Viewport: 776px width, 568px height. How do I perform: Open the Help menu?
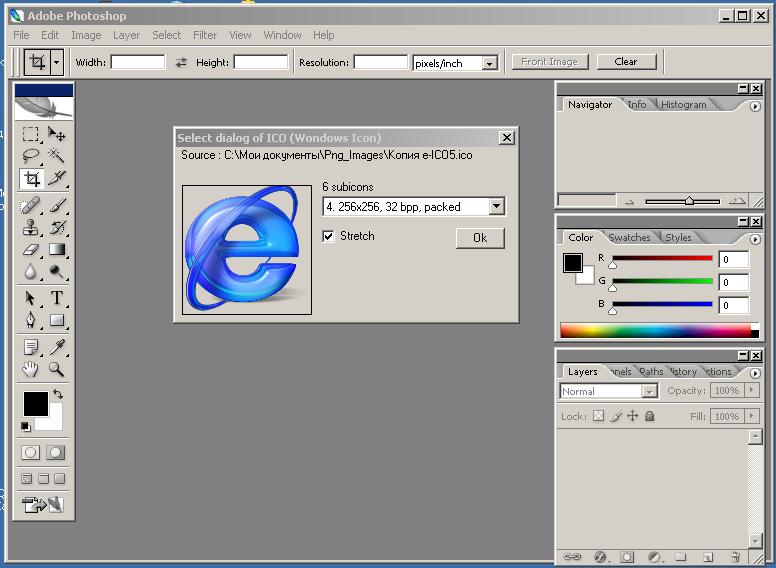(x=324, y=35)
